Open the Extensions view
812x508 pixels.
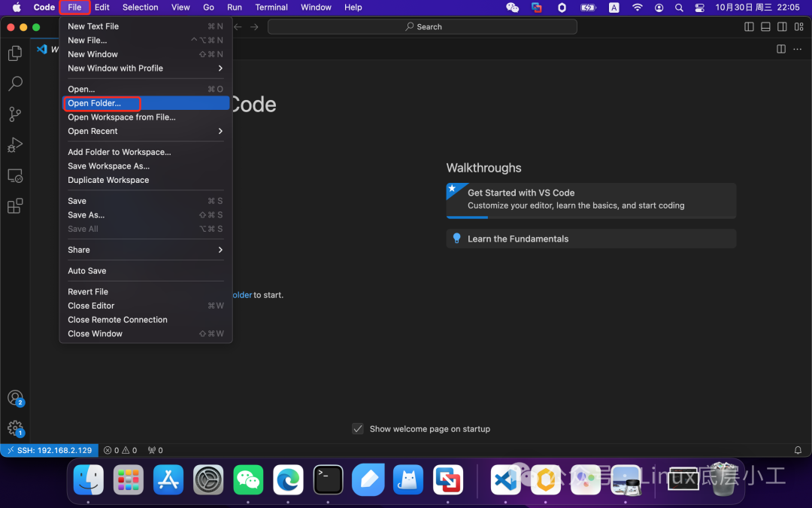point(15,206)
